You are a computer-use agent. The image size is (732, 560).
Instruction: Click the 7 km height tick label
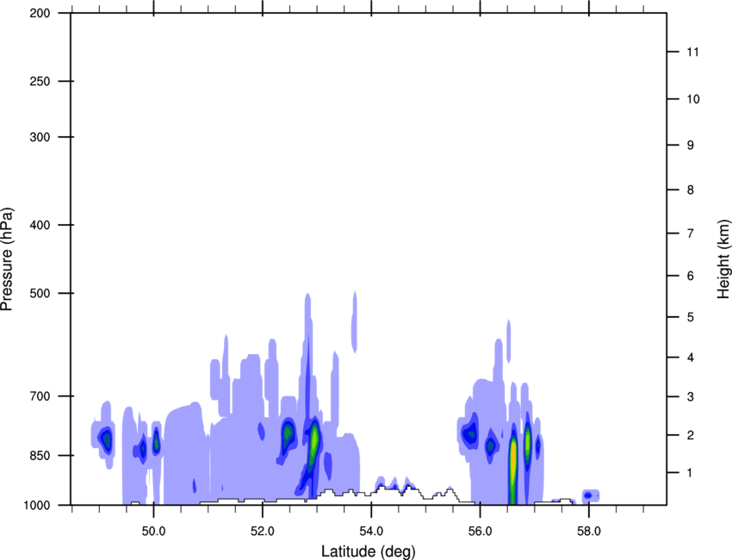691,233
